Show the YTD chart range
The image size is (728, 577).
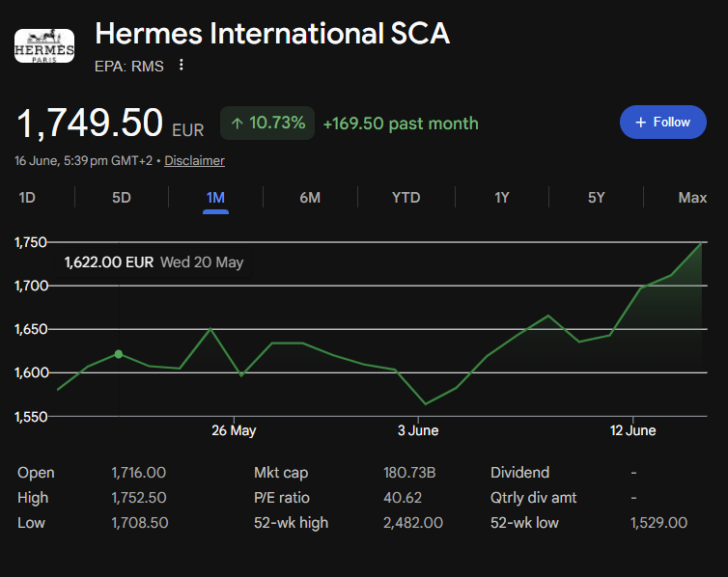pyautogui.click(x=406, y=198)
